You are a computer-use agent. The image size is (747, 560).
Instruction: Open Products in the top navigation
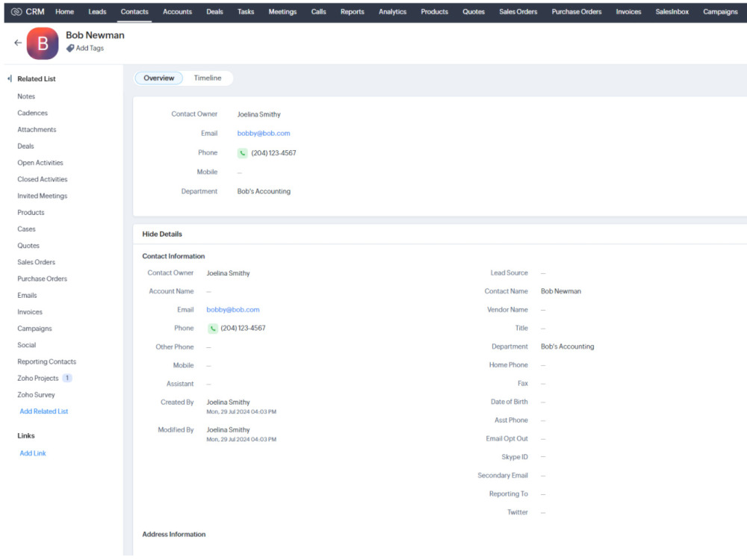pos(435,11)
